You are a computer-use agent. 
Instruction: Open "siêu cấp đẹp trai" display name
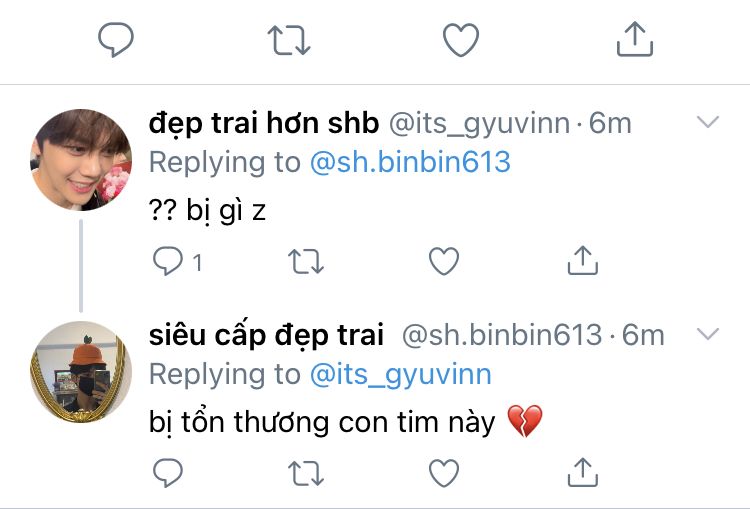(x=266, y=335)
